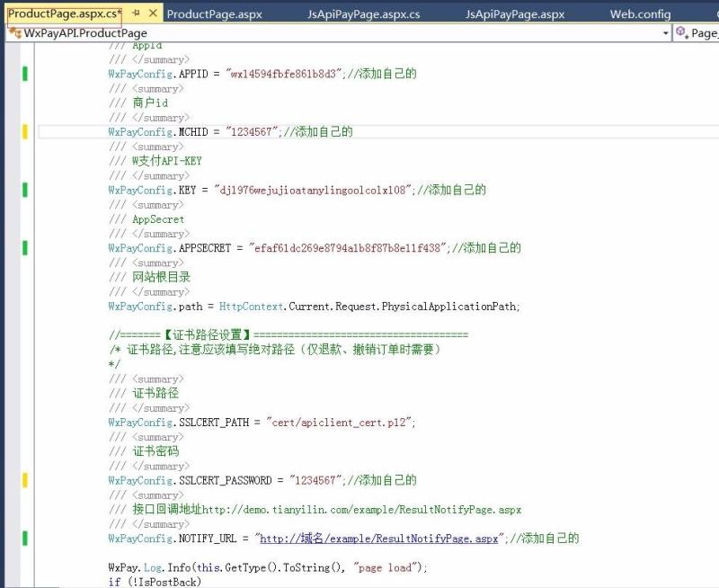Click HttpContext in the path assignment
The image size is (719, 588).
tap(251, 307)
